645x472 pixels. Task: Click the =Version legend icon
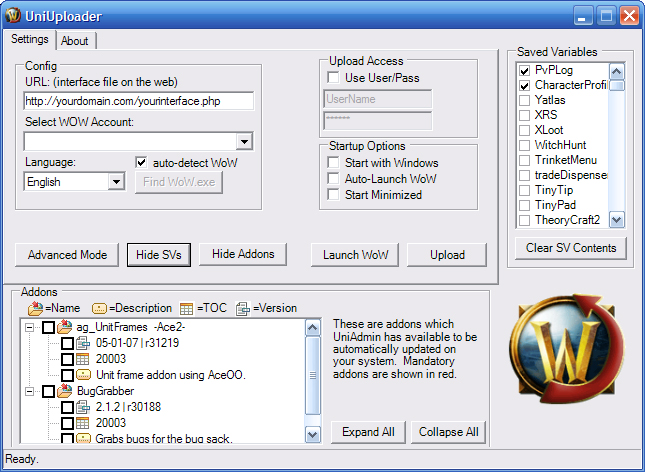point(243,309)
